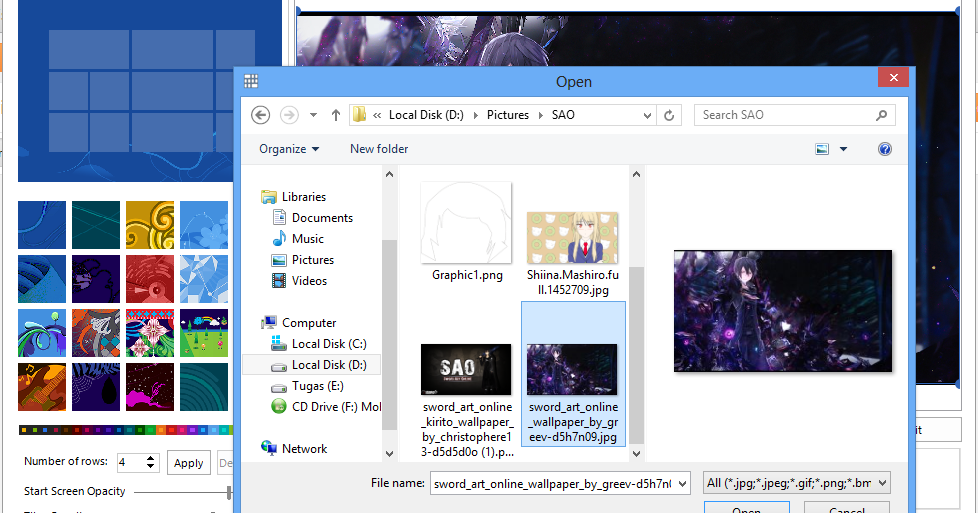Open the Pictures library
The height and width of the screenshot is (513, 978).
(303, 260)
